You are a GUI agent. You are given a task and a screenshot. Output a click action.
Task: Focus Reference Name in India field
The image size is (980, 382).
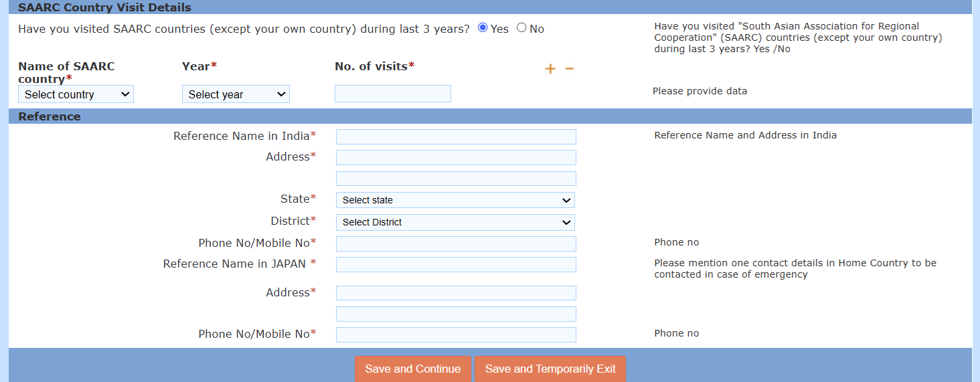point(456,137)
